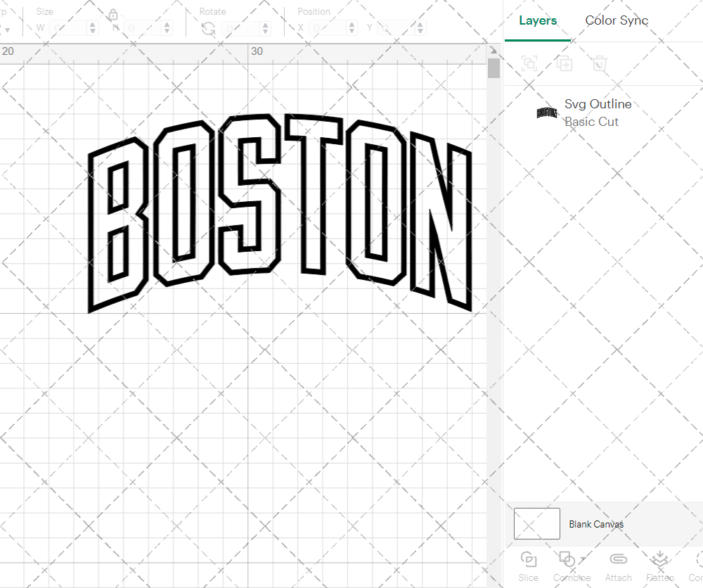Select the Svg Outline layer

click(x=603, y=113)
